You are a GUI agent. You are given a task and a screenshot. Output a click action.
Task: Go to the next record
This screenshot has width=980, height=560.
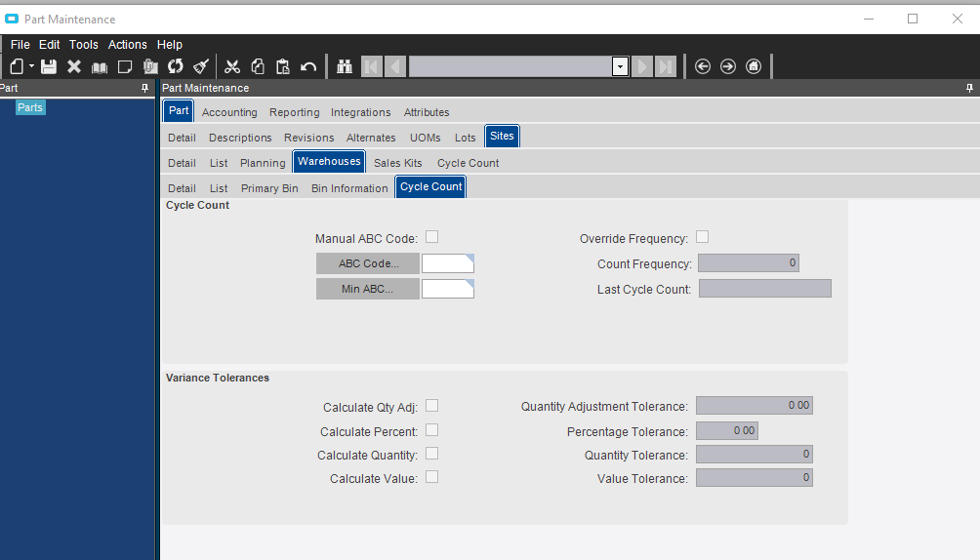[642, 66]
